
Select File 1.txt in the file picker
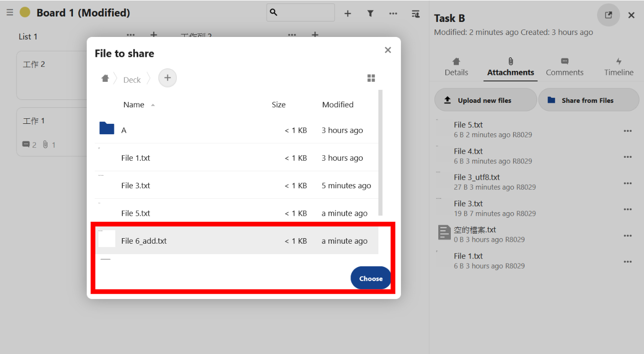tap(236, 158)
